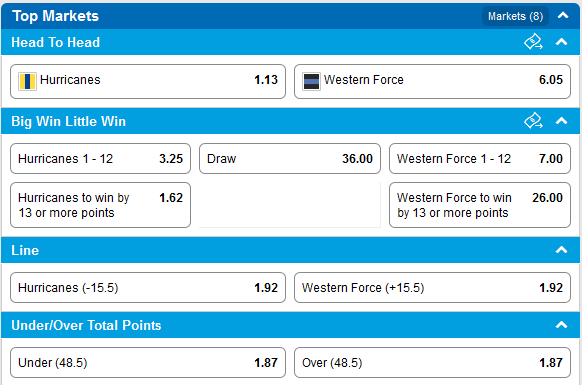Bet on Hurricanes head to head at 1.13
The width and height of the screenshot is (582, 385).
[x=148, y=81]
